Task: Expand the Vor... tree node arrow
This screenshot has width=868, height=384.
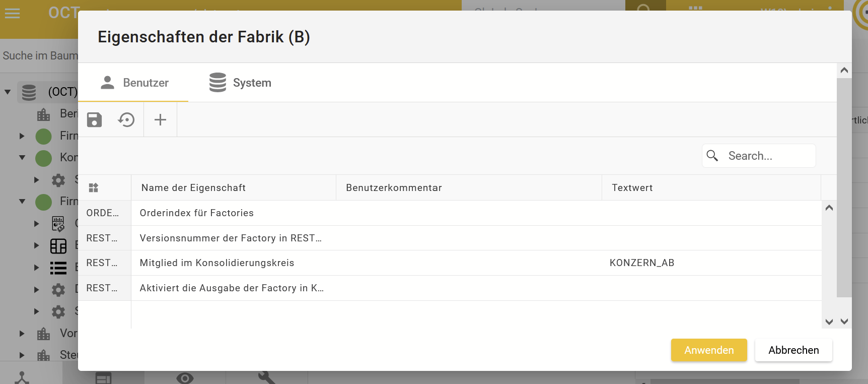Action: [x=22, y=333]
